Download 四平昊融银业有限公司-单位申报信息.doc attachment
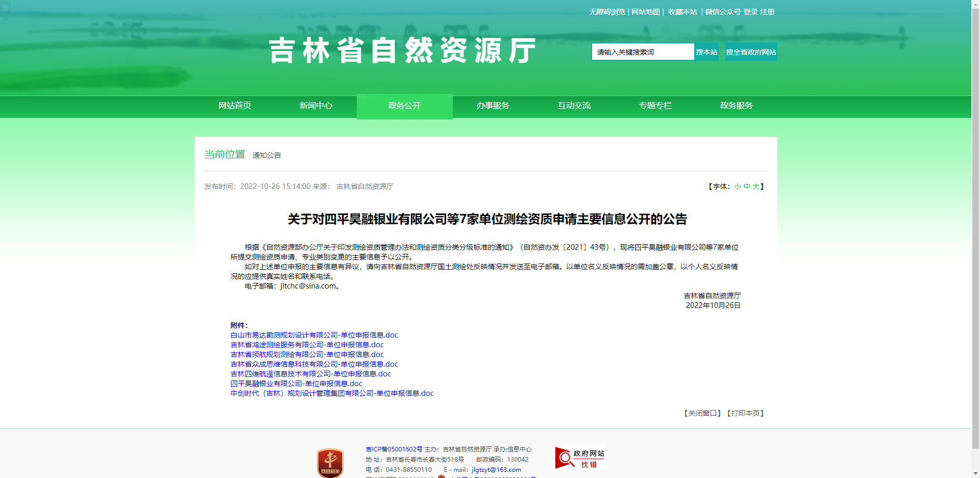The height and width of the screenshot is (478, 980). 296,384
